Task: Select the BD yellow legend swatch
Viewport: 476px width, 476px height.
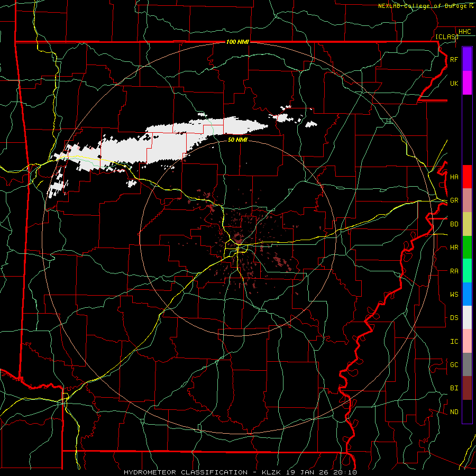Action: point(467,224)
